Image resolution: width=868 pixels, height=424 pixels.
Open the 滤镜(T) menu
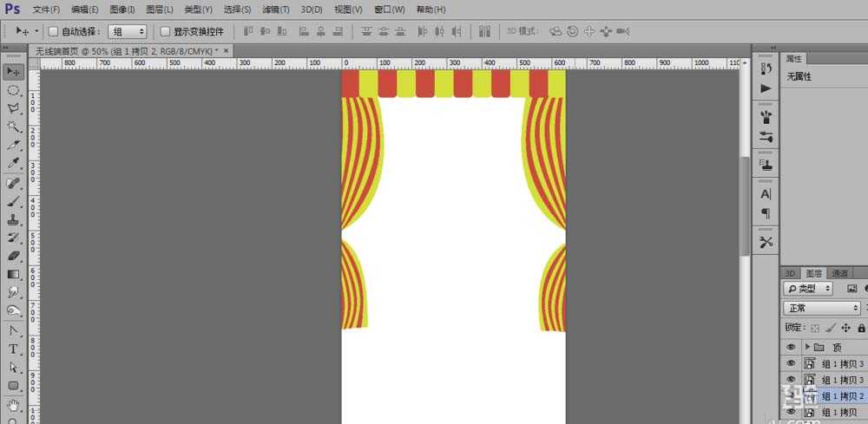[x=276, y=10]
